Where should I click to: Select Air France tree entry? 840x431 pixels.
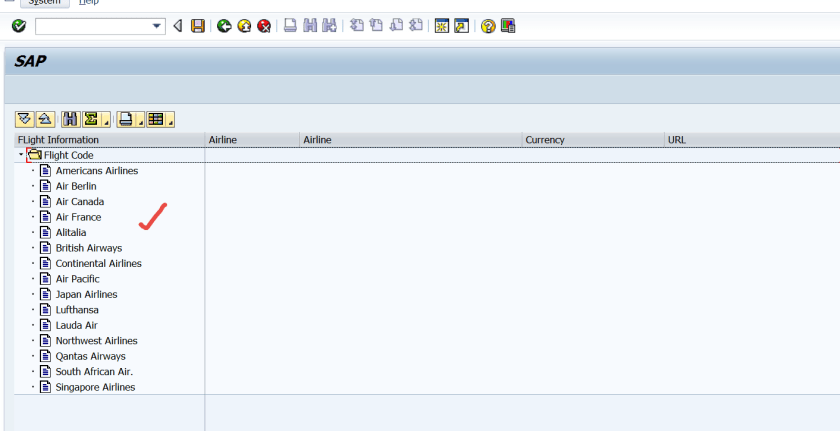[78, 217]
